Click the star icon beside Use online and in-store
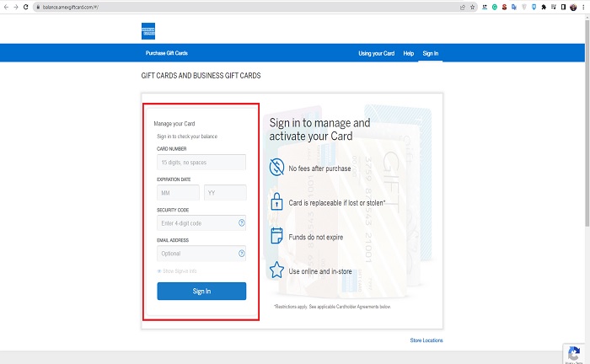The height and width of the screenshot is (364, 590). (x=276, y=270)
